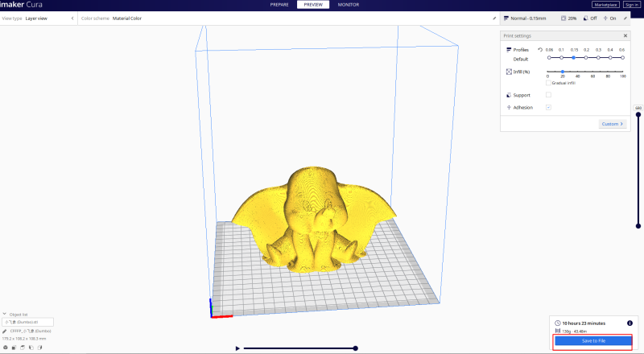
Task: Click the layer number 680 field
Action: point(638,108)
